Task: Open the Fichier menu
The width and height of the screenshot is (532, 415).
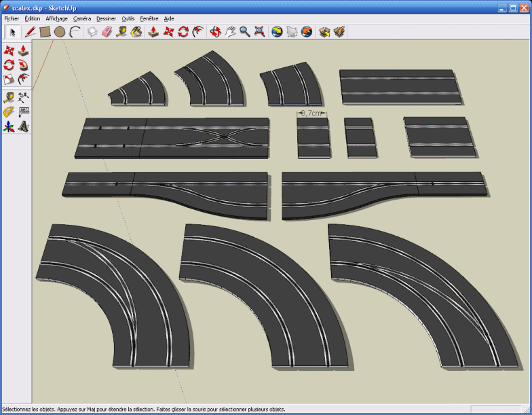Action: [12, 18]
